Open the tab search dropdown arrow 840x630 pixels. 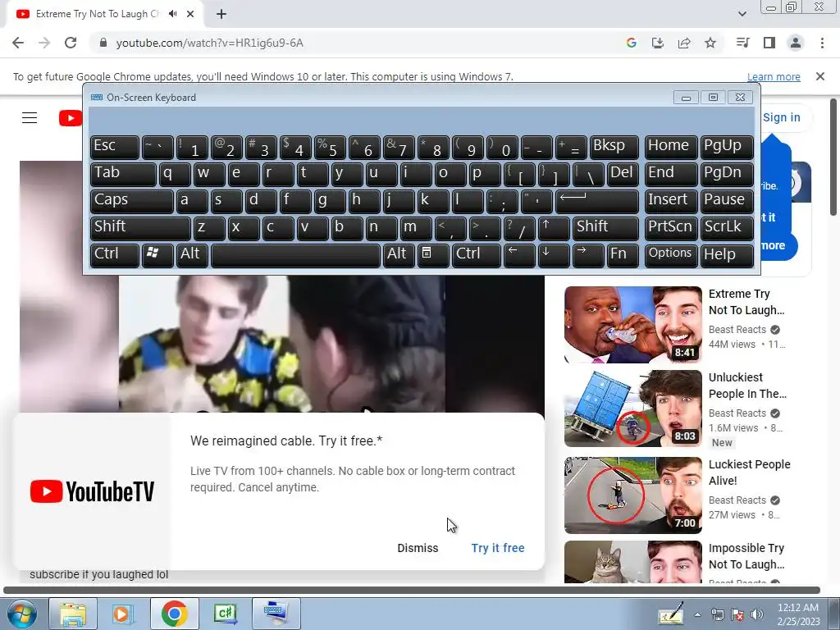(x=742, y=14)
